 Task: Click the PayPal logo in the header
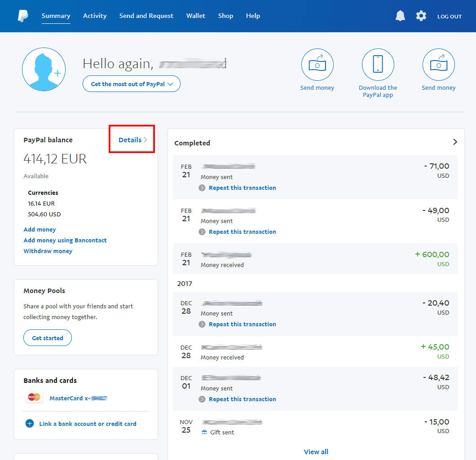23,16
